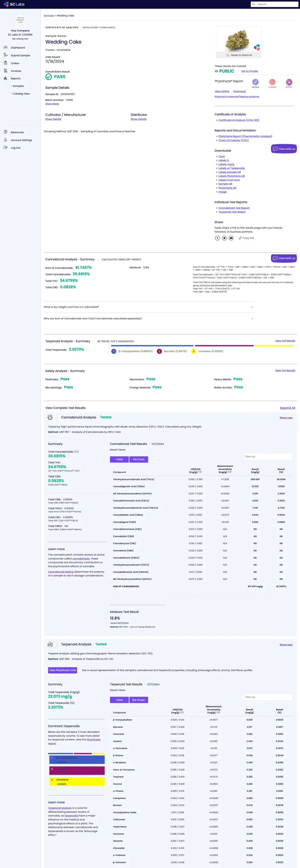Click upper Chat with us button
The width and height of the screenshot is (300, 868).
284,149
